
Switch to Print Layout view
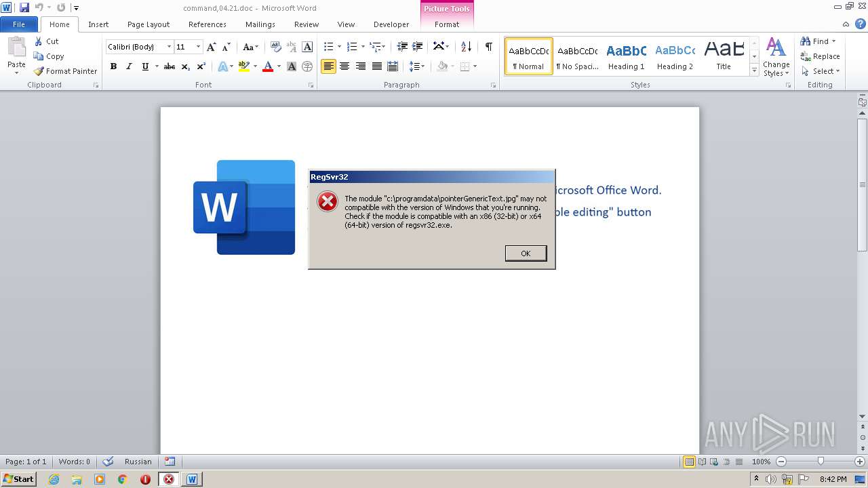click(x=689, y=462)
